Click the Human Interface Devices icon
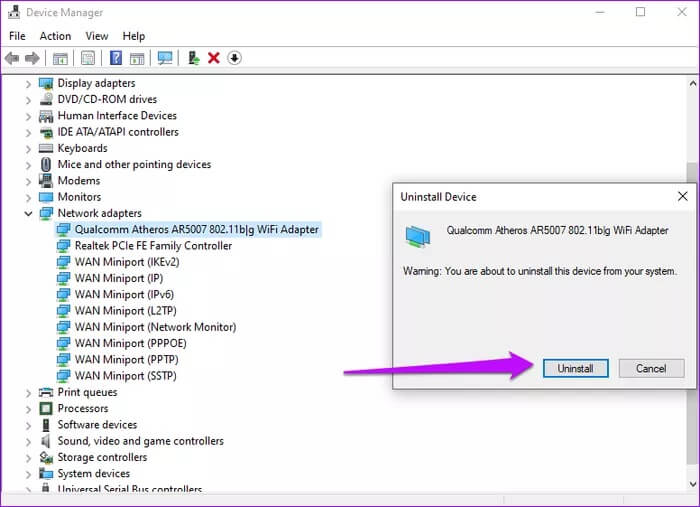700x507 pixels. tap(46, 116)
